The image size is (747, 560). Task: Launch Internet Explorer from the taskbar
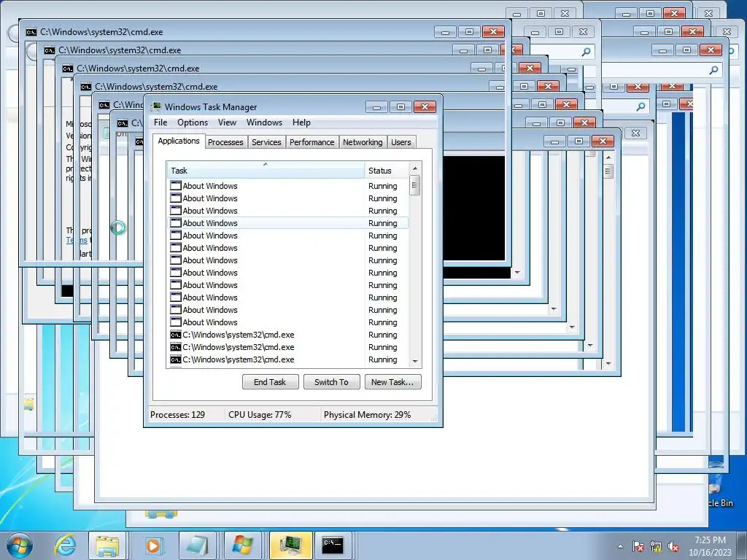tap(65, 545)
